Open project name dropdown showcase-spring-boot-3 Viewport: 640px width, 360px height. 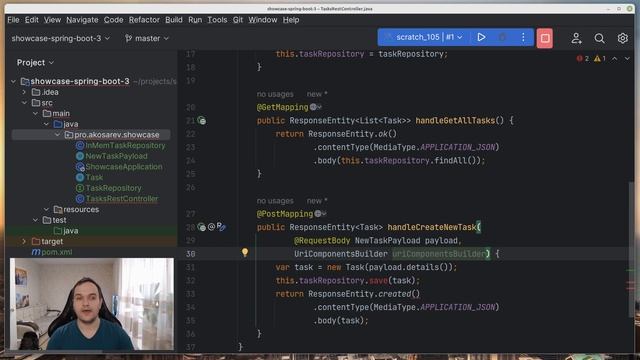[x=61, y=38]
